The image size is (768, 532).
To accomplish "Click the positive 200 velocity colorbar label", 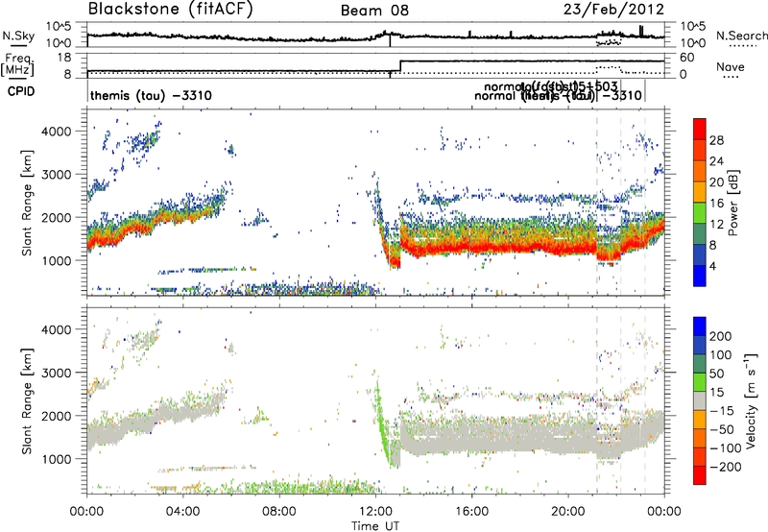I will (721, 336).
